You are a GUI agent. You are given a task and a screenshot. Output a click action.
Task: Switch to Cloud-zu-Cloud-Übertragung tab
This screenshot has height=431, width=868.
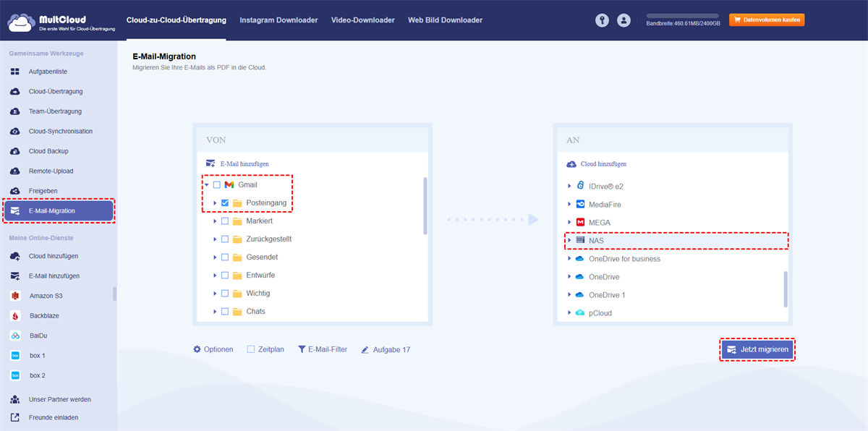(176, 20)
